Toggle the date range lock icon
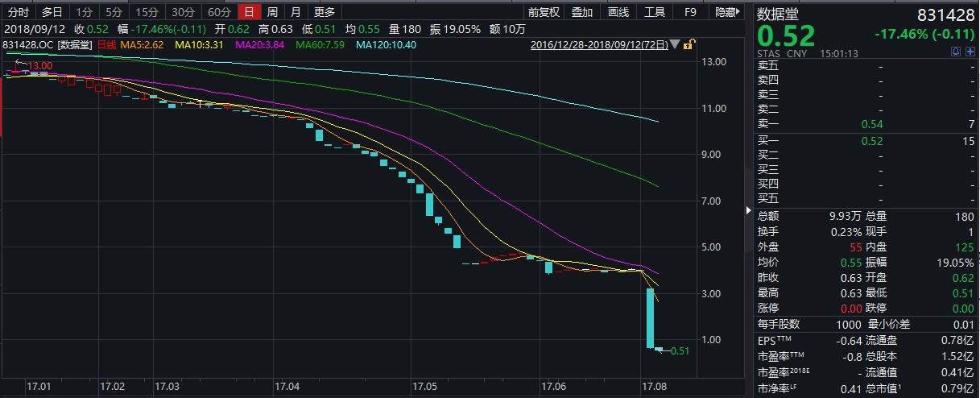The width and height of the screenshot is (980, 398). (x=688, y=45)
